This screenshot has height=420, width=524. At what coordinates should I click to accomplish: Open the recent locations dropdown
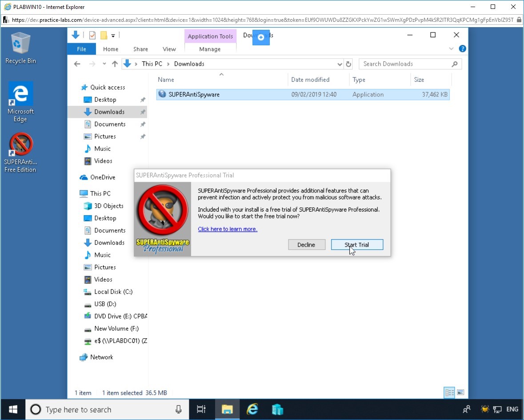point(104,64)
